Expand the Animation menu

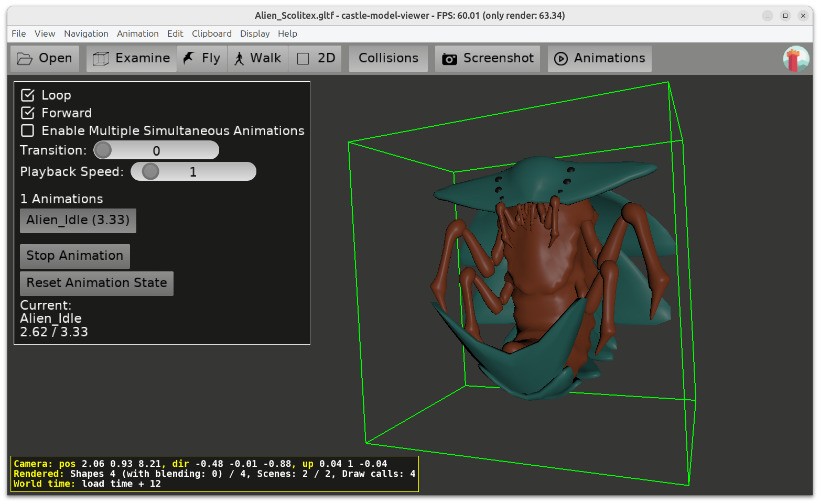[137, 34]
